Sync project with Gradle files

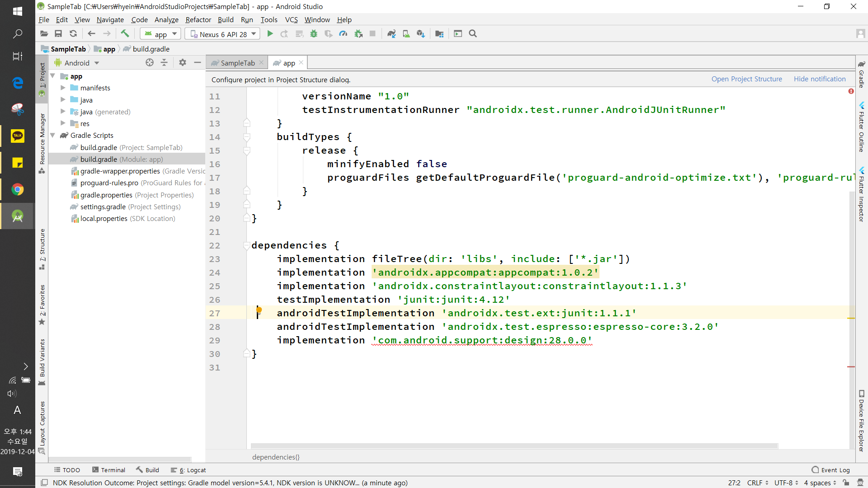392,34
